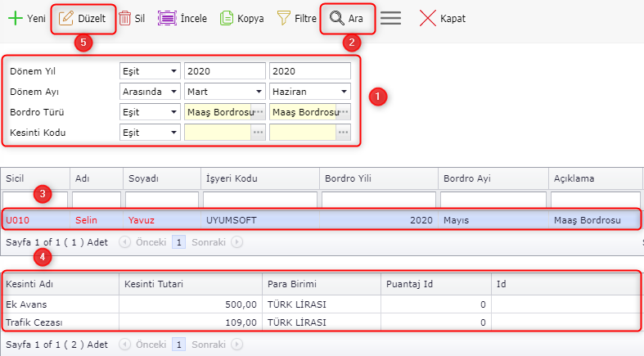
Task: Click the first Dönem Yıl 2020 field
Action: pyautogui.click(x=224, y=71)
